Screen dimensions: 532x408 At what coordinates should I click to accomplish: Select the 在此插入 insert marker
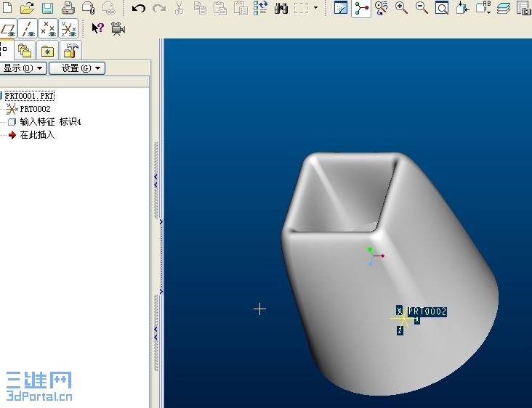[37, 135]
